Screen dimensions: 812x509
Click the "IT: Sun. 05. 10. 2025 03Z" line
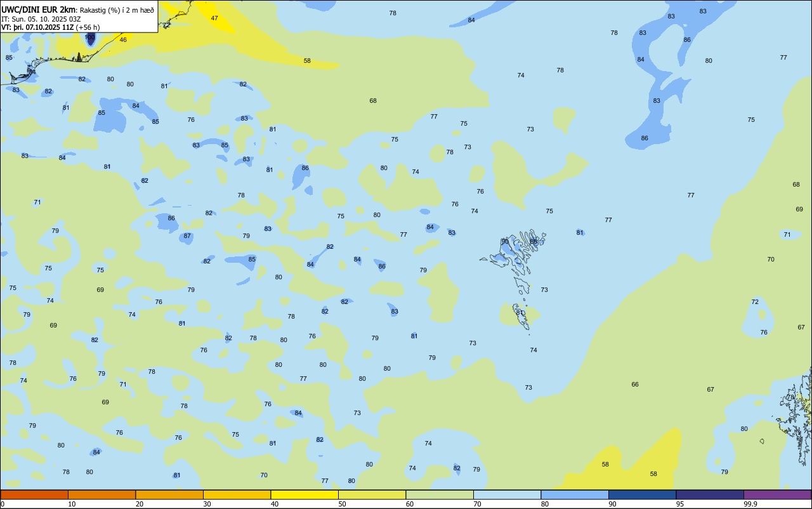(41, 18)
